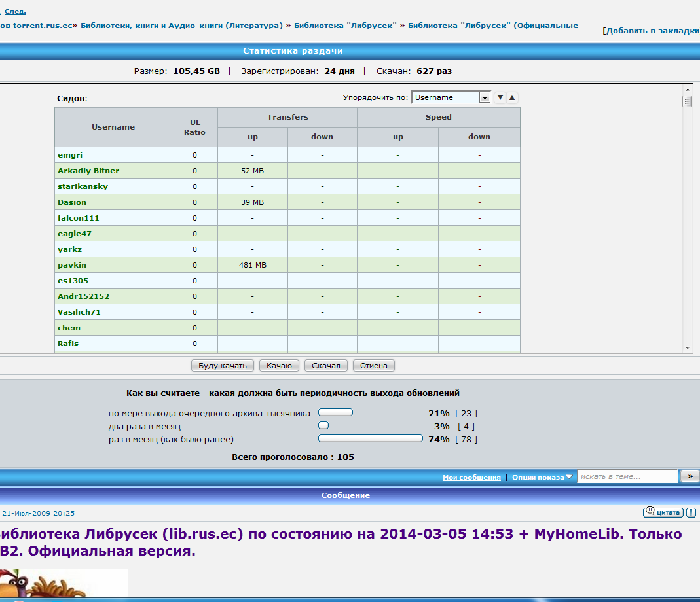Viewport: 700px width, 602px height.
Task: Click the Буду качать button
Action: point(223,366)
